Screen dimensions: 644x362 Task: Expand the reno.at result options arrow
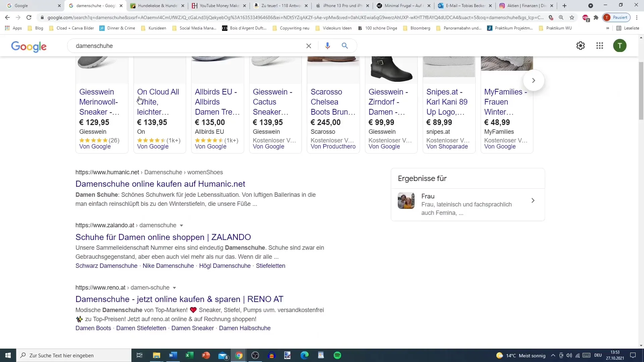pos(174,288)
